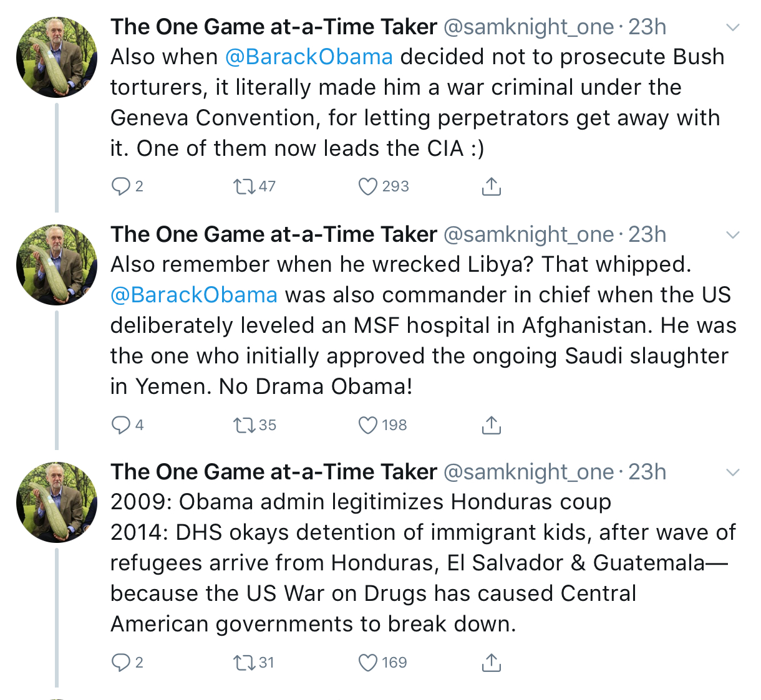The image size is (761, 700).
Task: Open @samknight_one handle on first tweet
Action: click(x=529, y=27)
